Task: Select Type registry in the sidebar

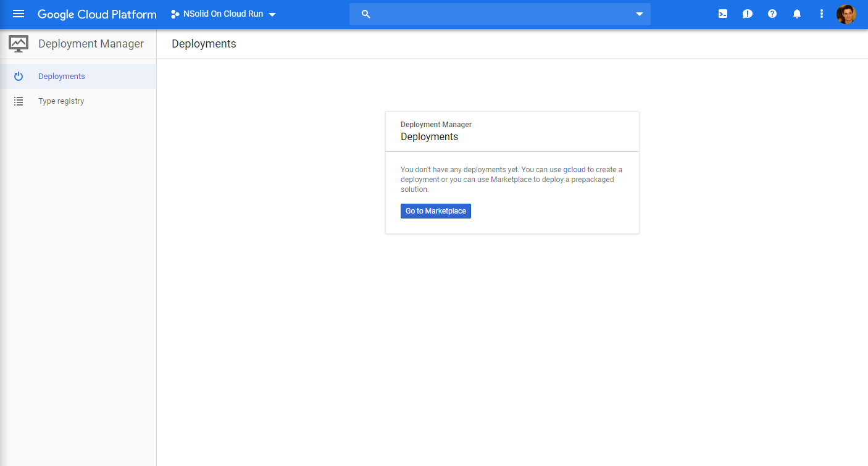Action: (78, 101)
